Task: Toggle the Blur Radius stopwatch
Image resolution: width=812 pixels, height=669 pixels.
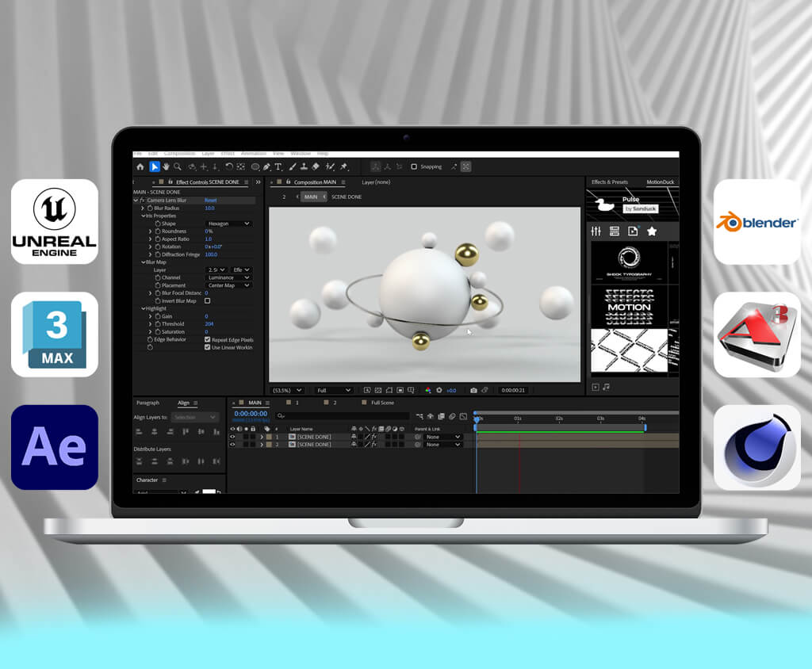Action: point(150,208)
